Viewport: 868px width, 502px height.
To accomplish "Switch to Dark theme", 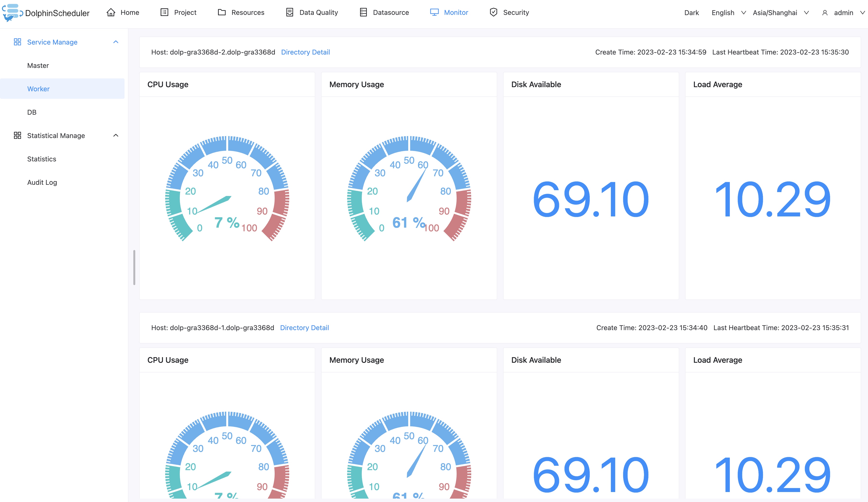I will click(x=691, y=13).
